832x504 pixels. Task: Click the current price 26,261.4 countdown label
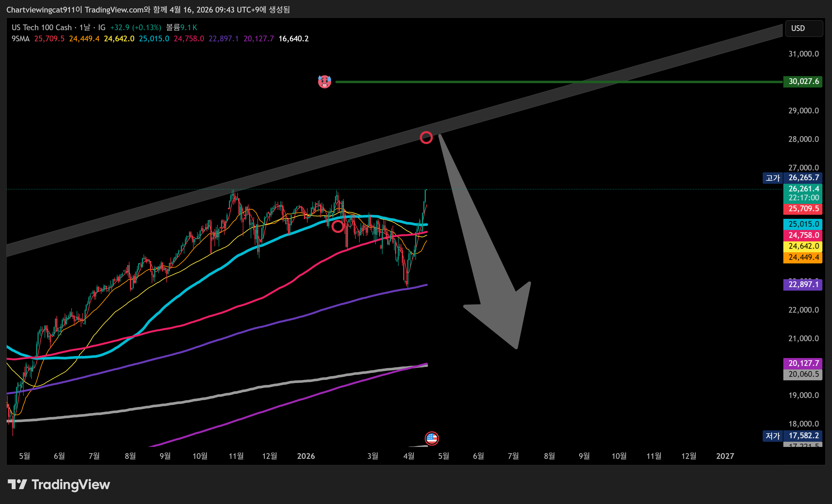tap(803, 193)
